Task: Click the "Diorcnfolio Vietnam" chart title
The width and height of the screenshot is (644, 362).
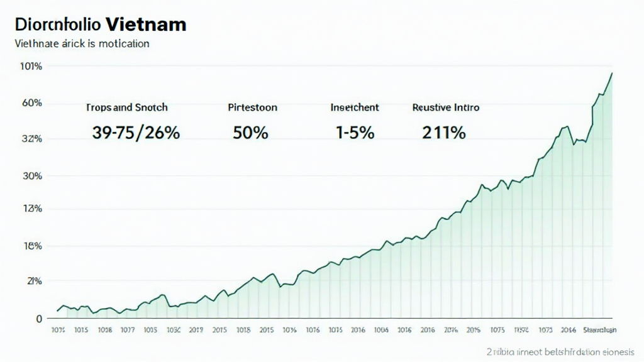Action: (100, 25)
